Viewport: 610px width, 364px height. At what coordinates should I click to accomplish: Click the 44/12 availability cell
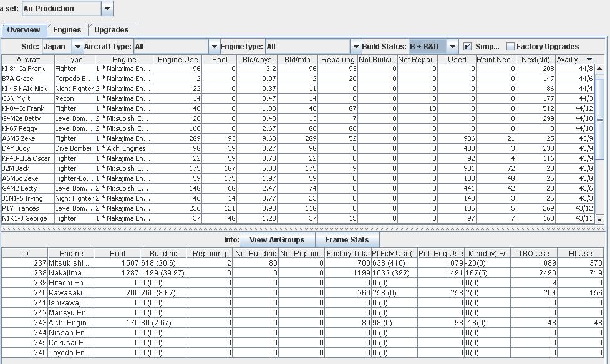click(x=574, y=108)
